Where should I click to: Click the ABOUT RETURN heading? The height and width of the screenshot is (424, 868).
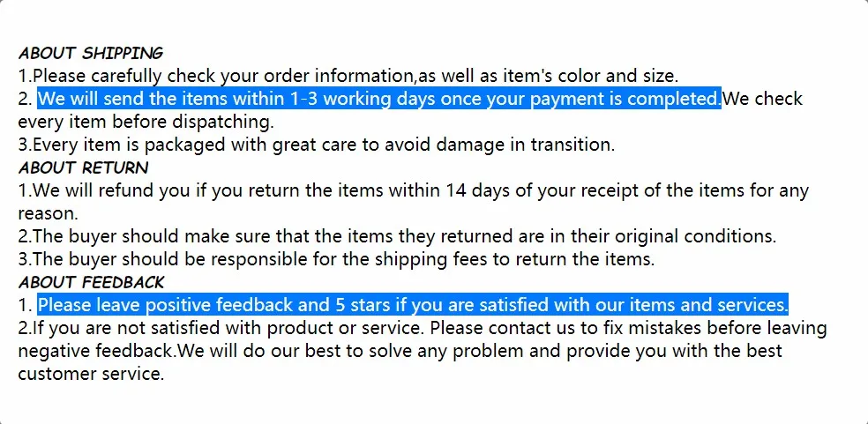pyautogui.click(x=83, y=167)
